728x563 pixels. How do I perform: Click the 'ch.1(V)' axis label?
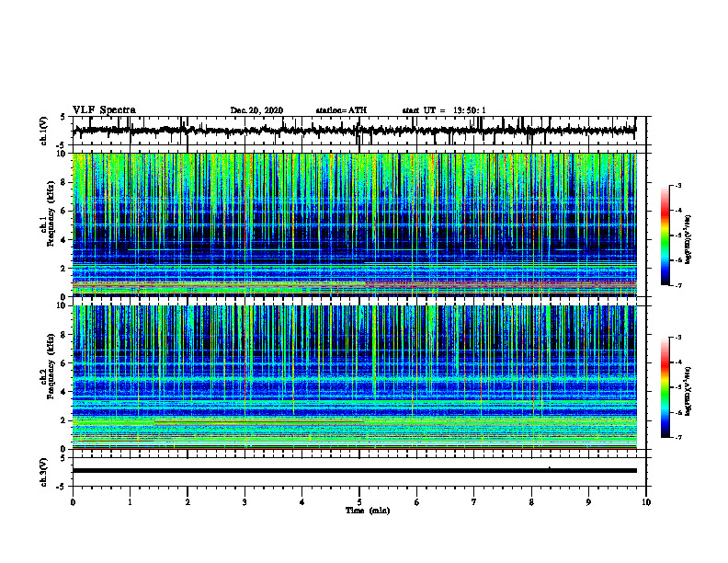[x=43, y=131]
